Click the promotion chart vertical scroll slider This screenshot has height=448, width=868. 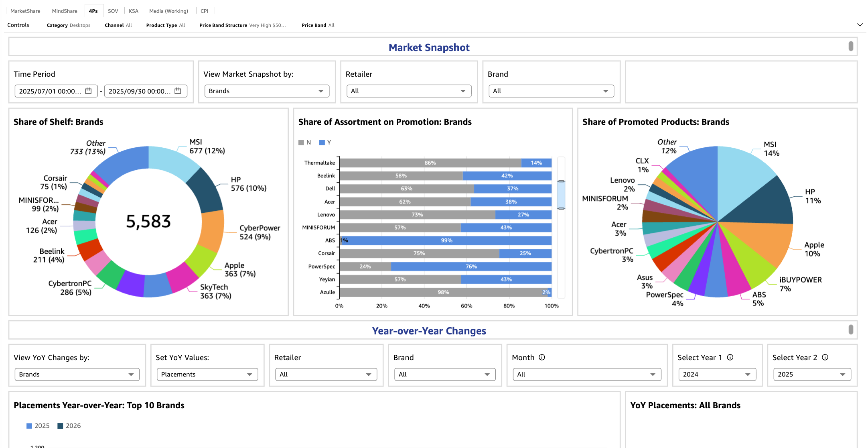pyautogui.click(x=562, y=195)
